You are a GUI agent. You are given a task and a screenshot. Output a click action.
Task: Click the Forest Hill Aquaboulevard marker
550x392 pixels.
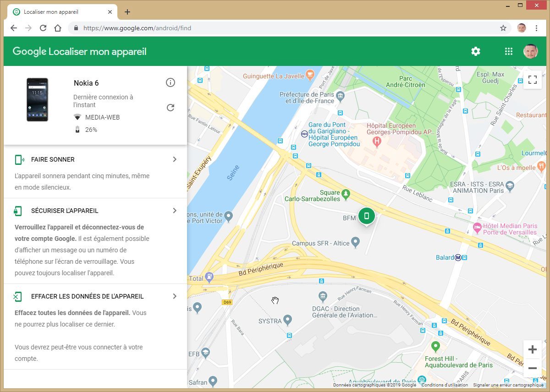pyautogui.click(x=435, y=346)
